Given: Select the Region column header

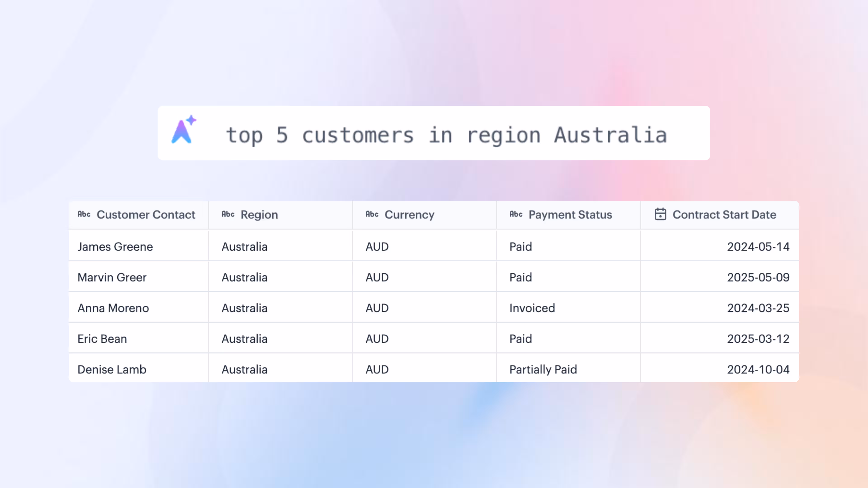Looking at the screenshot, I should pos(259,215).
